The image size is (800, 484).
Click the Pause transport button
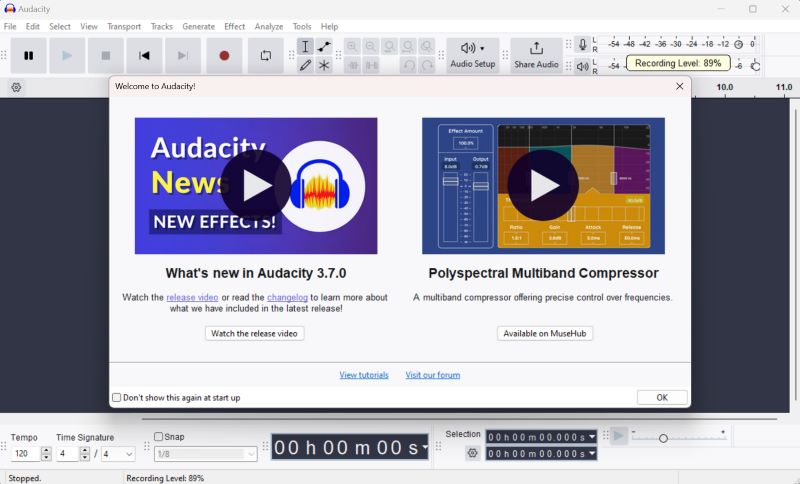29,56
